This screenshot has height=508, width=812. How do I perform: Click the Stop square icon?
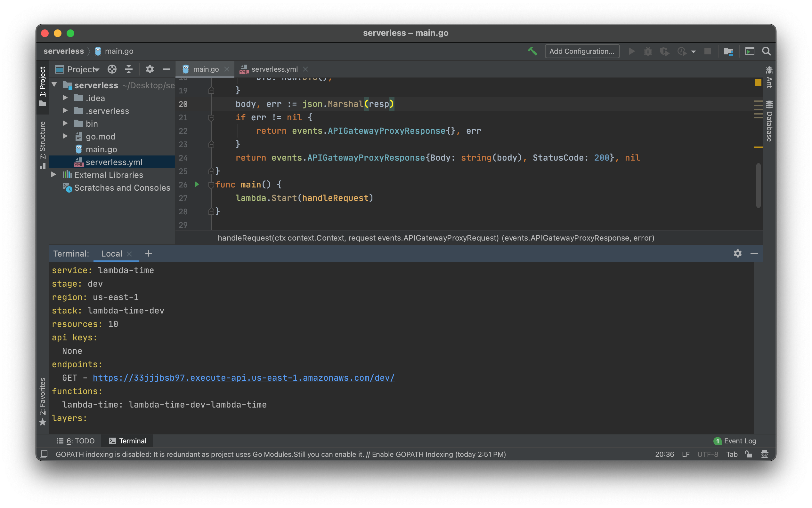pyautogui.click(x=707, y=51)
